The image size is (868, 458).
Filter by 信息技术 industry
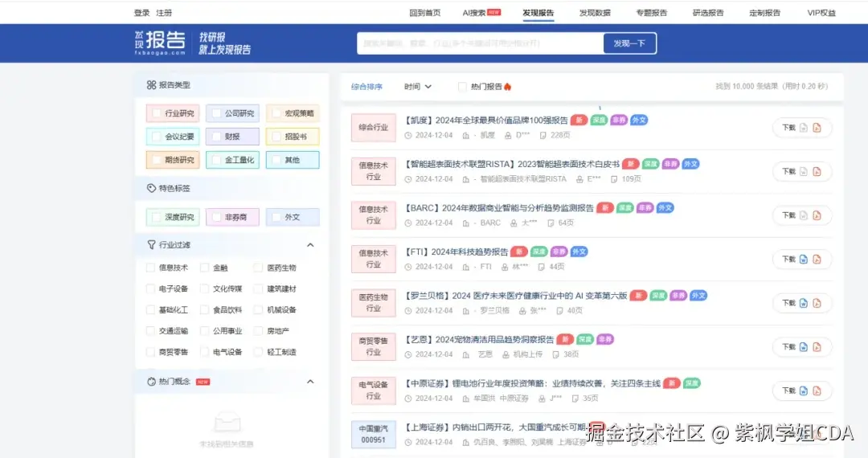[150, 268]
